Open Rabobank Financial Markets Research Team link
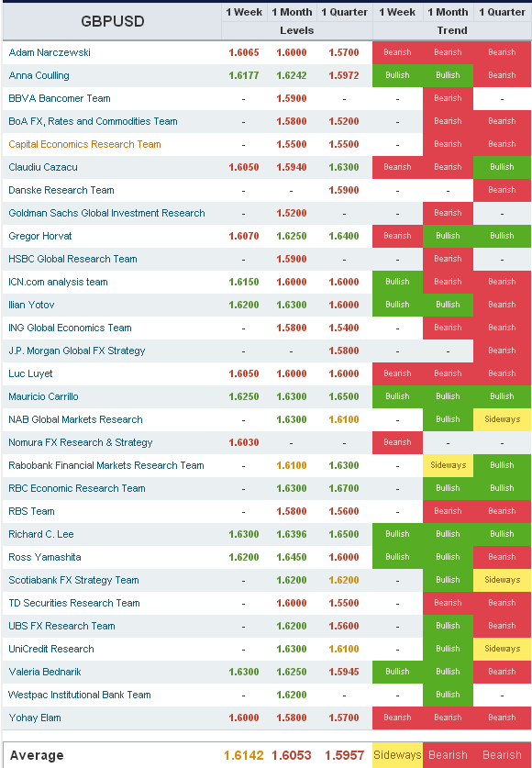The width and height of the screenshot is (532, 768). tap(106, 465)
